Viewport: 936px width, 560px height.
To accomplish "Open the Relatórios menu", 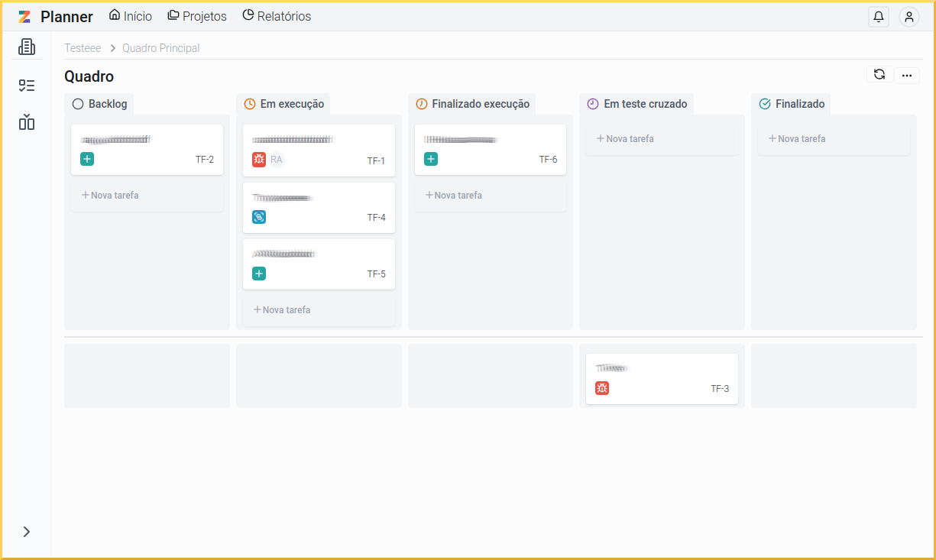I will pos(277,16).
